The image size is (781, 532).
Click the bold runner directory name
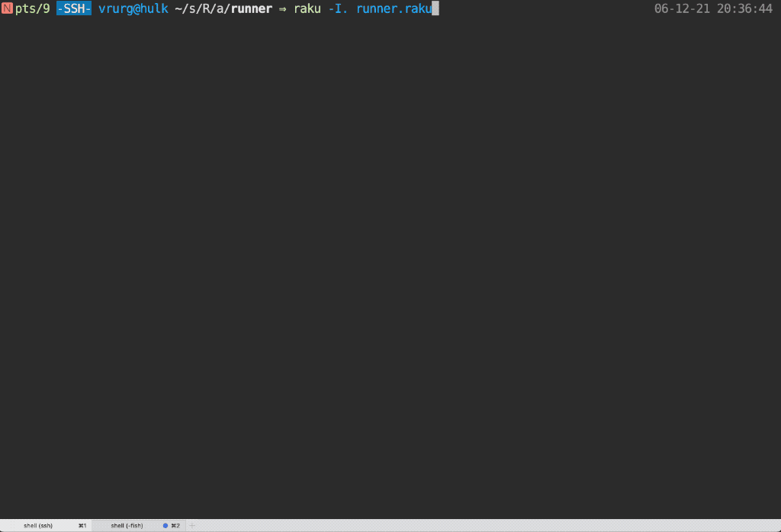pyautogui.click(x=249, y=8)
